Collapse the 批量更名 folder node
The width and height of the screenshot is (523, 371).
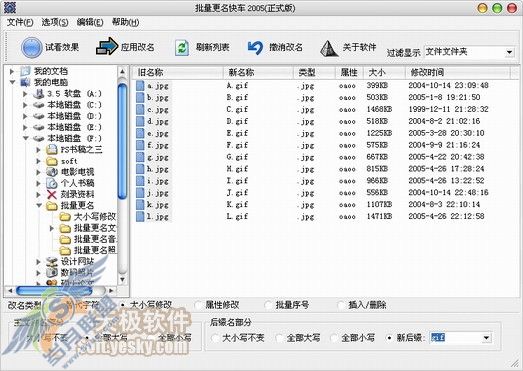point(39,206)
